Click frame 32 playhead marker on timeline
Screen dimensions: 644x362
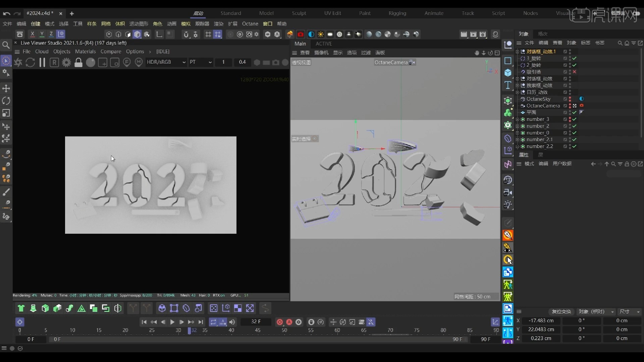click(x=190, y=331)
